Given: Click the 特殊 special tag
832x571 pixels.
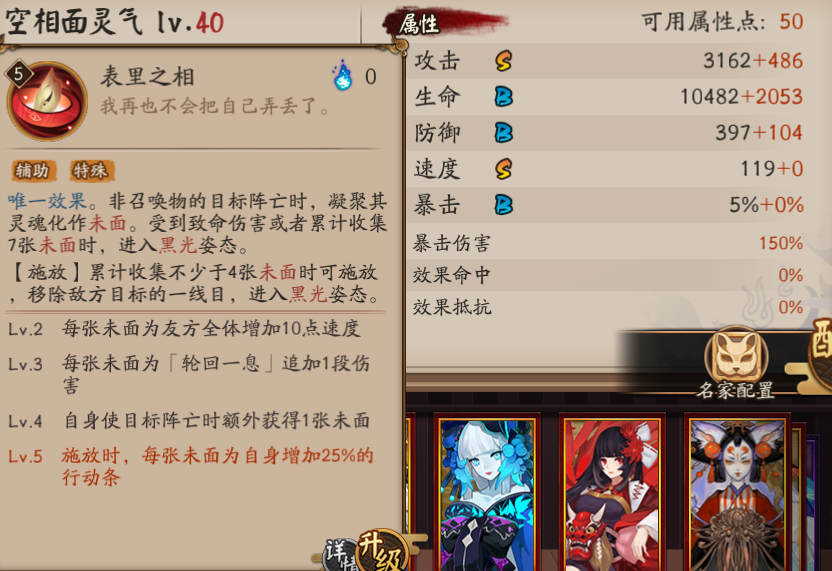Looking at the screenshot, I should click(91, 170).
